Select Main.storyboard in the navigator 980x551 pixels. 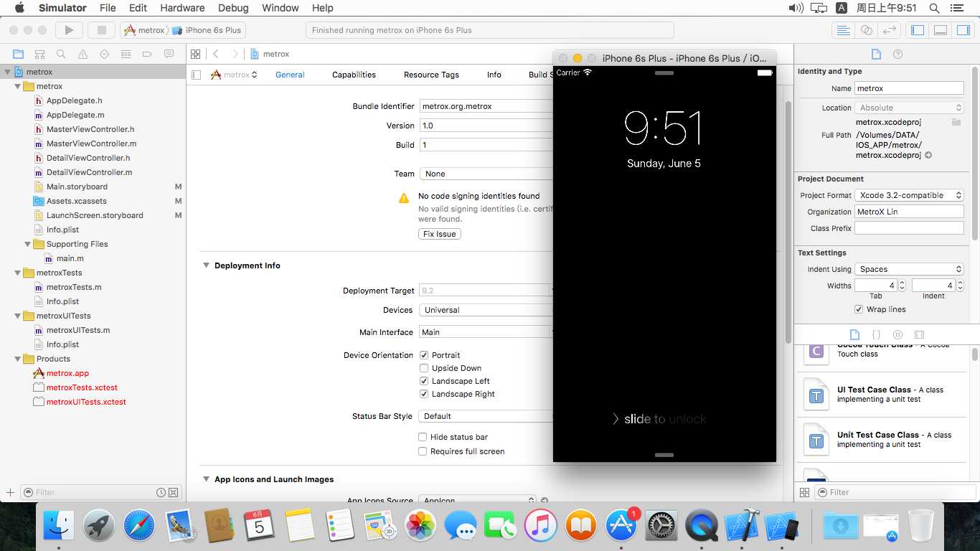click(x=77, y=187)
